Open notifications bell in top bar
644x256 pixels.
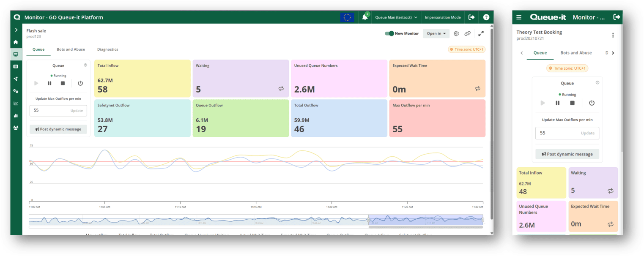click(364, 17)
